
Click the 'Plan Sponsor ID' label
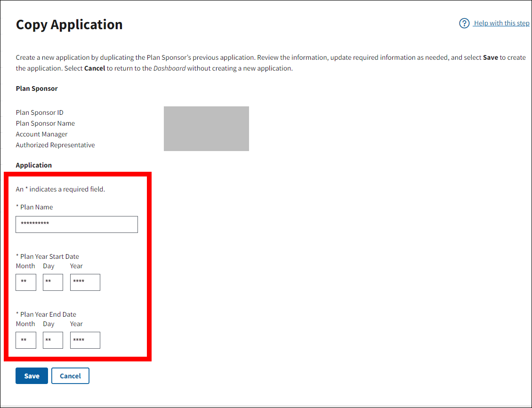coord(40,112)
